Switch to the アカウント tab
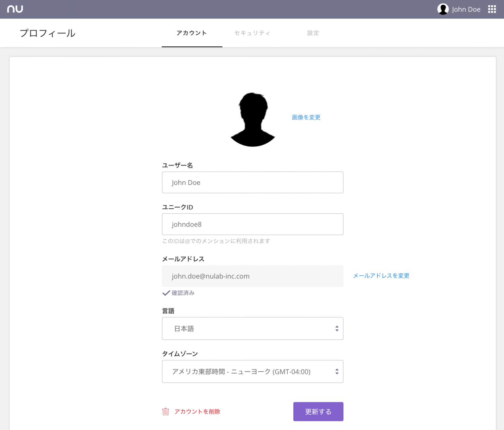 [192, 33]
